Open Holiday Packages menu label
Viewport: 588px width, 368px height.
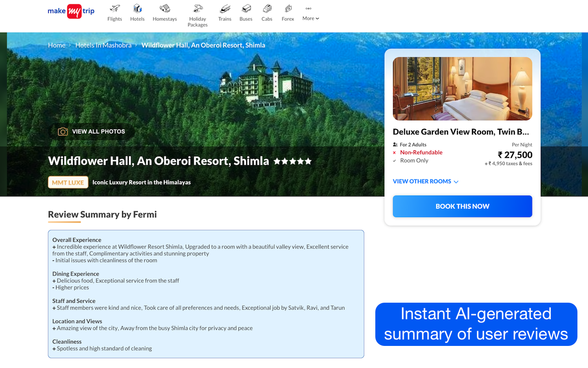198,22
